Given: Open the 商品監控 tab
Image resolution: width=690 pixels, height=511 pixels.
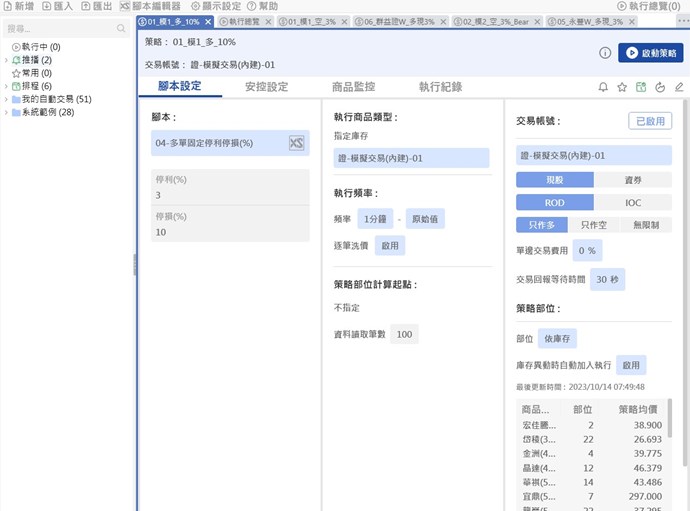Looking at the screenshot, I should coord(352,87).
